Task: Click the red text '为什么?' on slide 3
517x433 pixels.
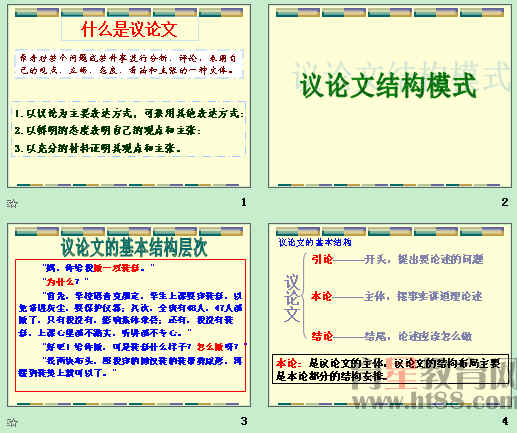Action: (63, 282)
